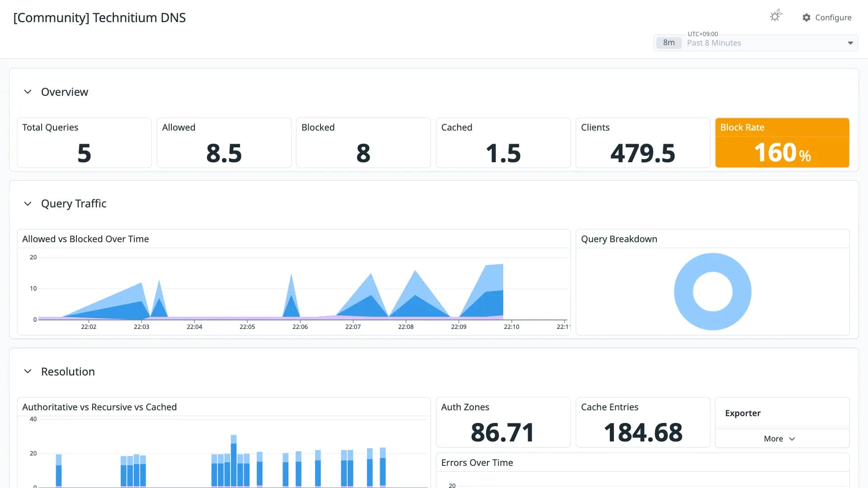868x488 pixels.
Task: Click the 8m time range badge
Action: [669, 43]
